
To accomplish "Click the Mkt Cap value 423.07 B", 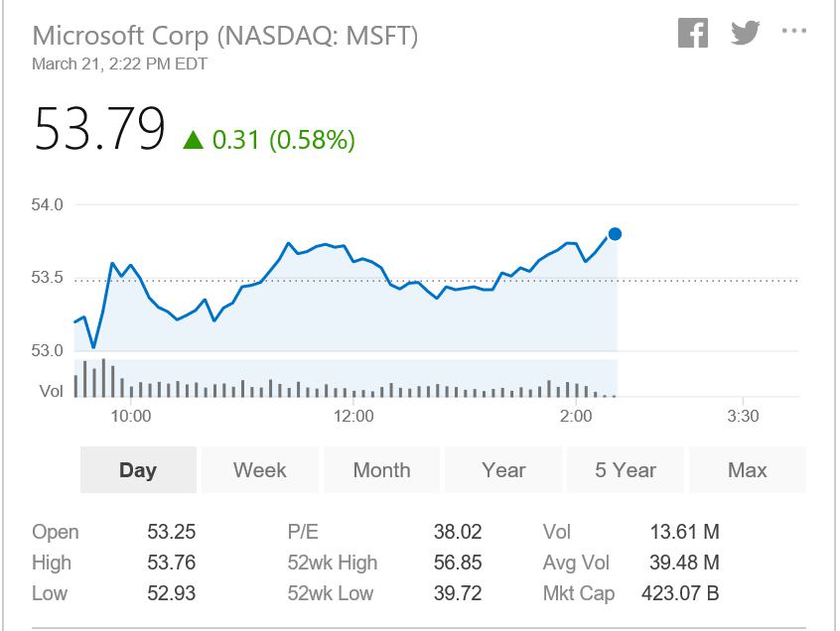I will tap(680, 593).
